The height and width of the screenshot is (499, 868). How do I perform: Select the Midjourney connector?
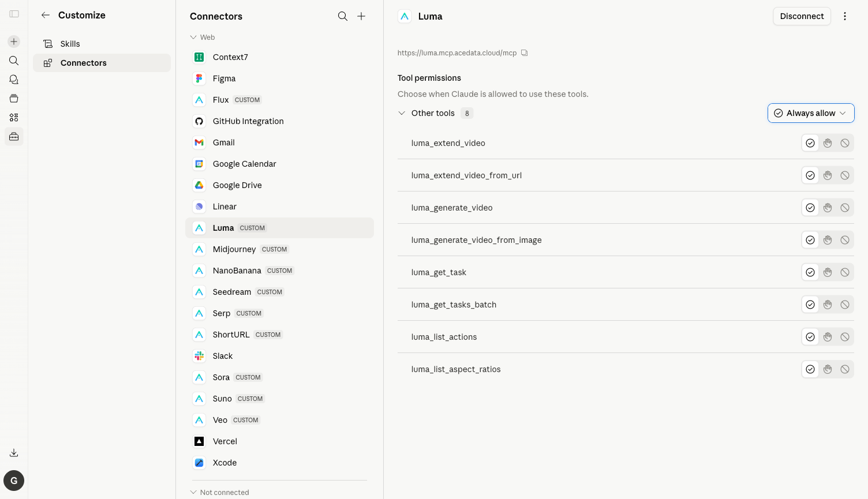[x=279, y=249]
